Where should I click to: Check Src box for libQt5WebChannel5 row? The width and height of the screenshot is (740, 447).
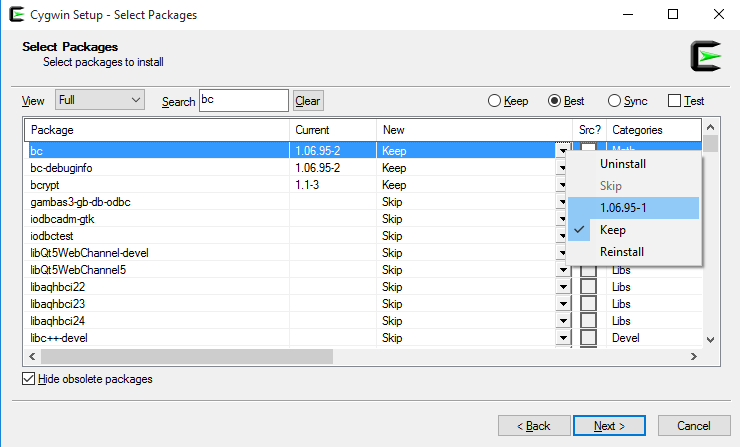[x=588, y=270]
